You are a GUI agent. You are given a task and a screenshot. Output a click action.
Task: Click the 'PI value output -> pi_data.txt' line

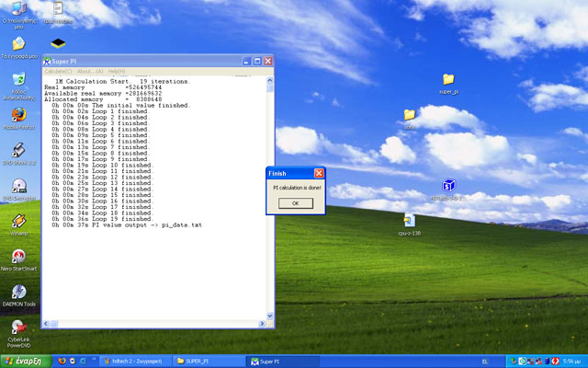(x=127, y=224)
